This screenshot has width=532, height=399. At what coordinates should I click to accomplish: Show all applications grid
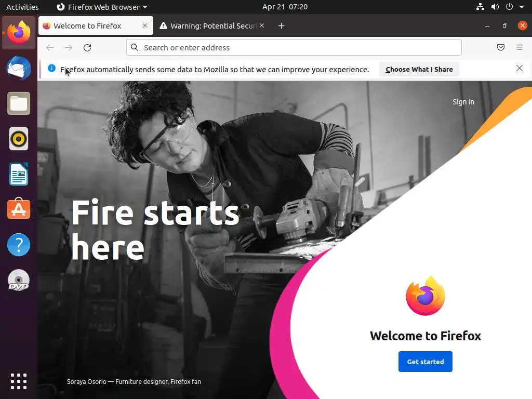tap(19, 381)
